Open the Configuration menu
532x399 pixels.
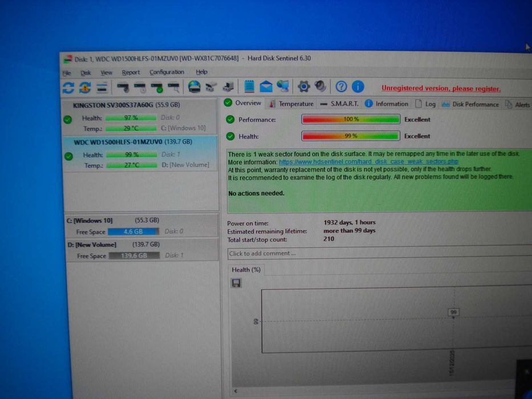166,72
